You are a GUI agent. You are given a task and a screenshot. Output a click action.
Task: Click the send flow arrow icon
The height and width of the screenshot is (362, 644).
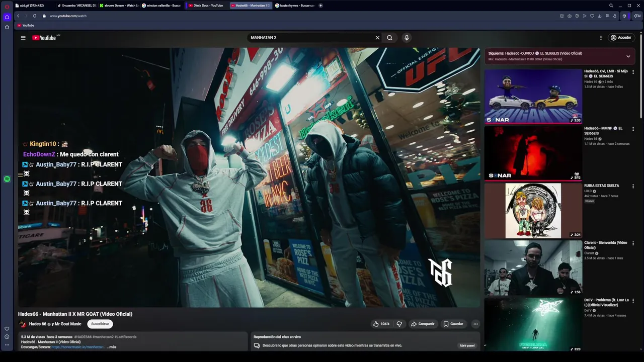coord(585,16)
